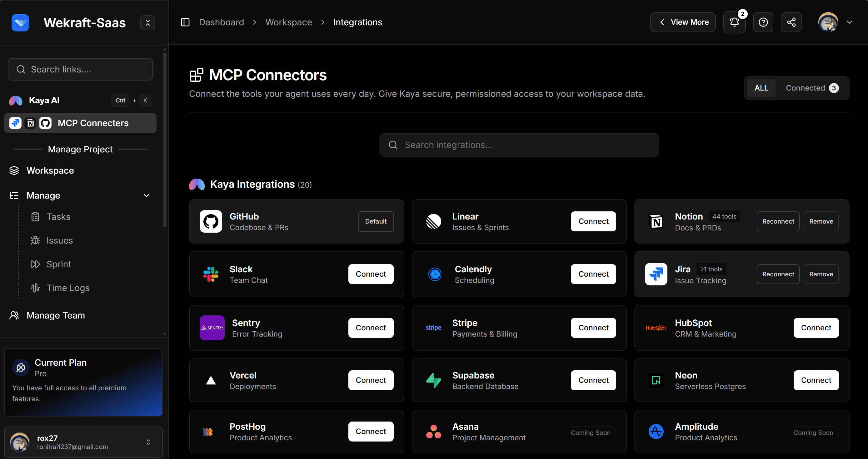Screen dimensions: 868x459
Task: Connect the Linear integration
Action: pos(593,221)
